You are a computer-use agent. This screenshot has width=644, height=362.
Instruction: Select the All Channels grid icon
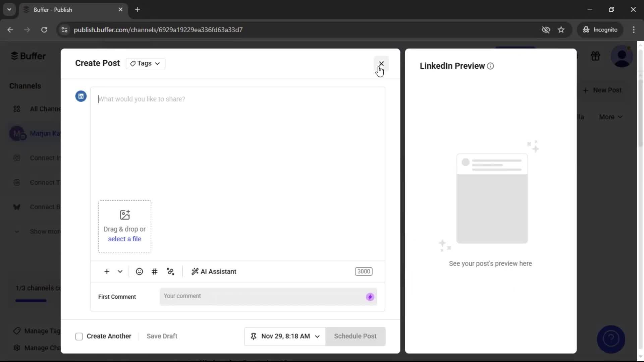coord(16,109)
